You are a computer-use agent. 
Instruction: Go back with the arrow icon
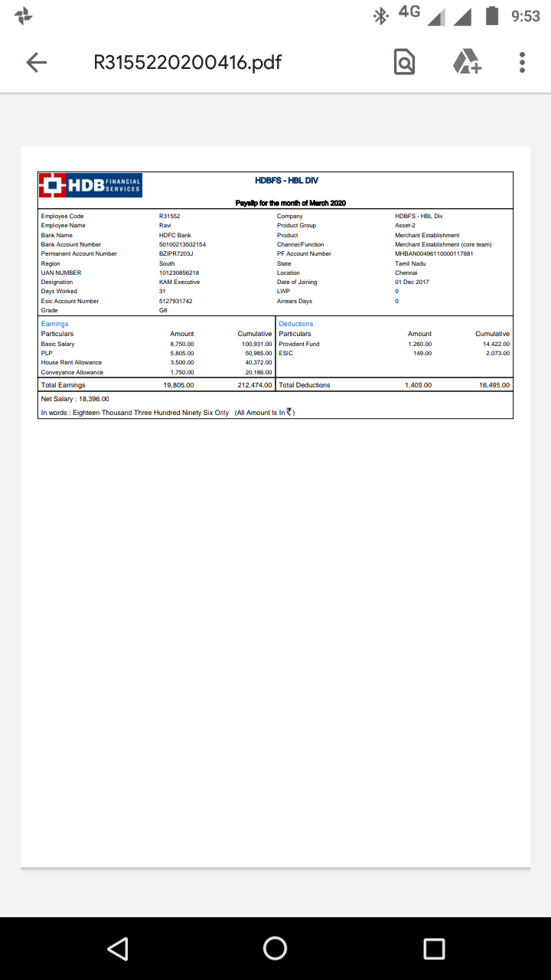tap(37, 63)
